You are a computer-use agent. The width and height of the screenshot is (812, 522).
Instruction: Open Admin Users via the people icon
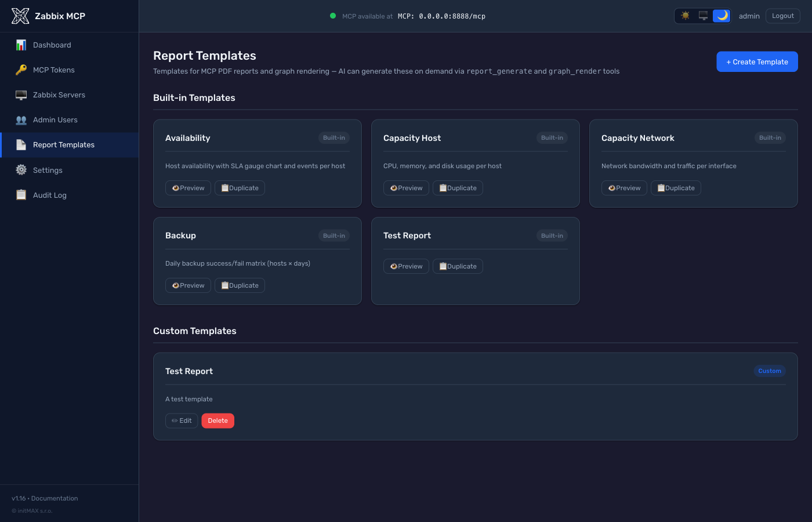pyautogui.click(x=21, y=119)
